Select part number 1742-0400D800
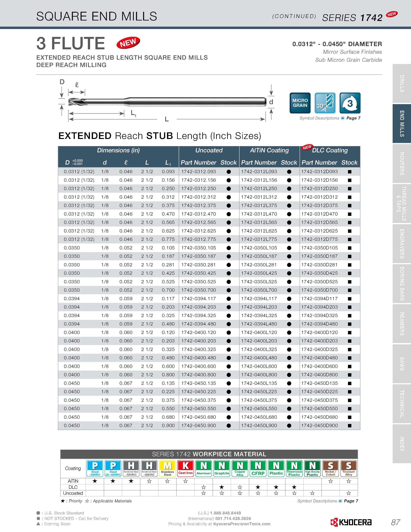This screenshot has height=532, width=411. pos(319,375)
